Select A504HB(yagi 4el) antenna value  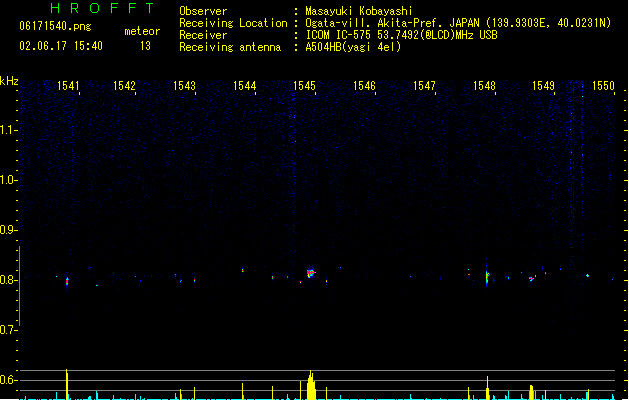click(353, 47)
